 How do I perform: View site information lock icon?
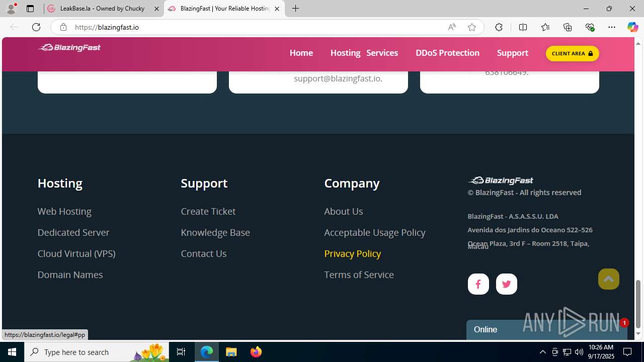pos(63,27)
